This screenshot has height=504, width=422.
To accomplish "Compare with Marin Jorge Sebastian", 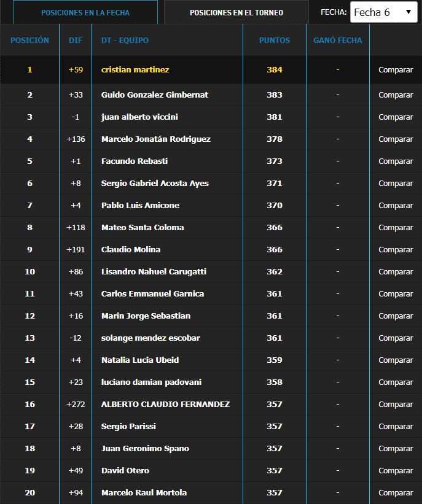I will pyautogui.click(x=396, y=316).
